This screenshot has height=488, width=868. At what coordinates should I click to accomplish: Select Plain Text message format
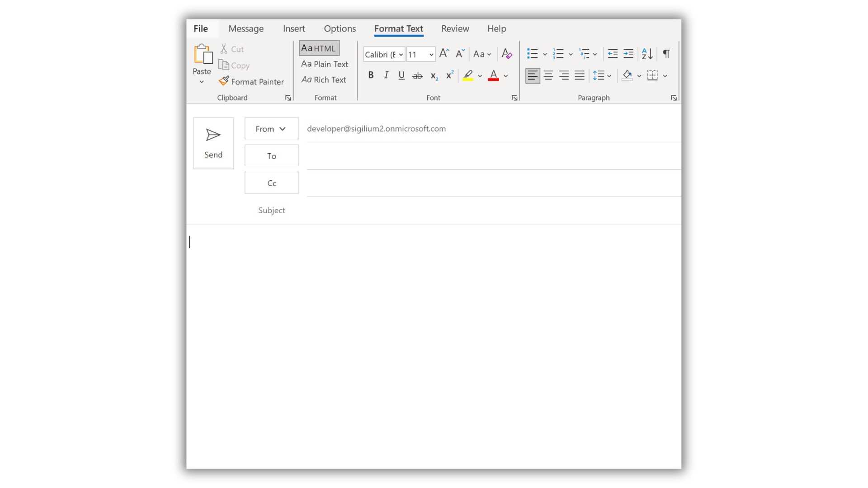(x=325, y=64)
